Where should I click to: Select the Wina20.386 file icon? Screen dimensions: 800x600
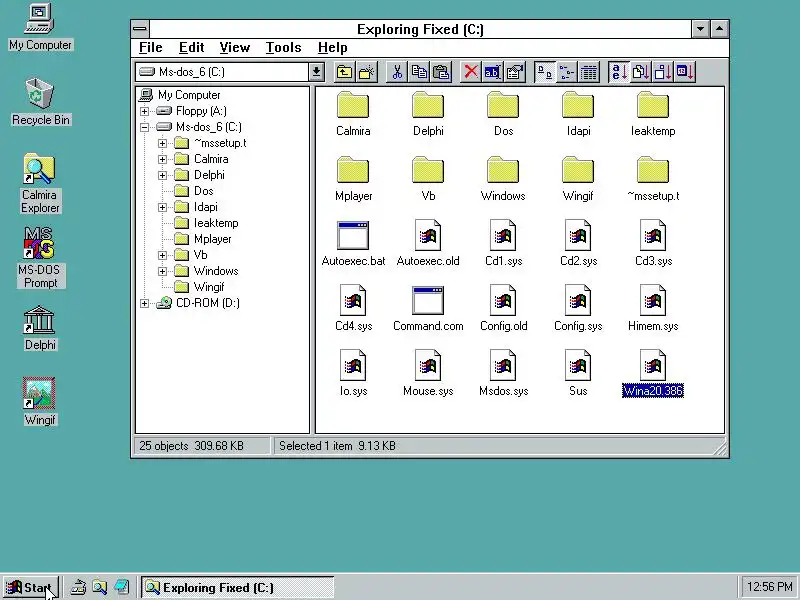(653, 374)
